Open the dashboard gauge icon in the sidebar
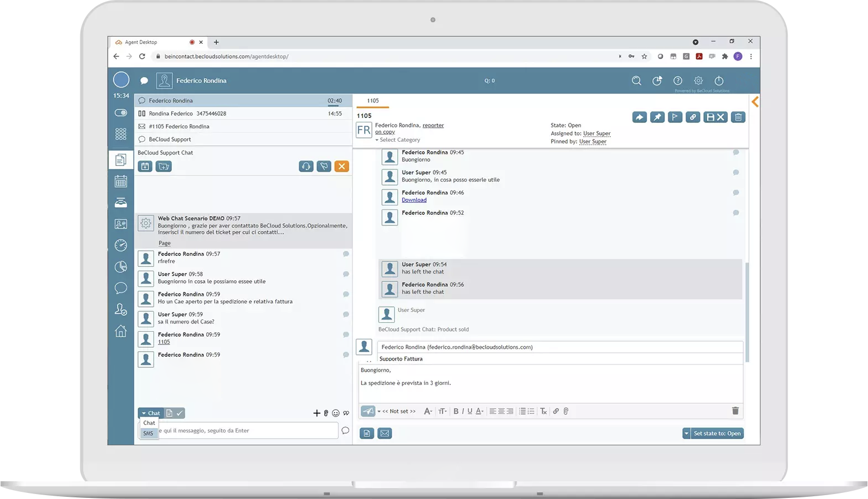Image resolution: width=868 pixels, height=499 pixels. [121, 245]
